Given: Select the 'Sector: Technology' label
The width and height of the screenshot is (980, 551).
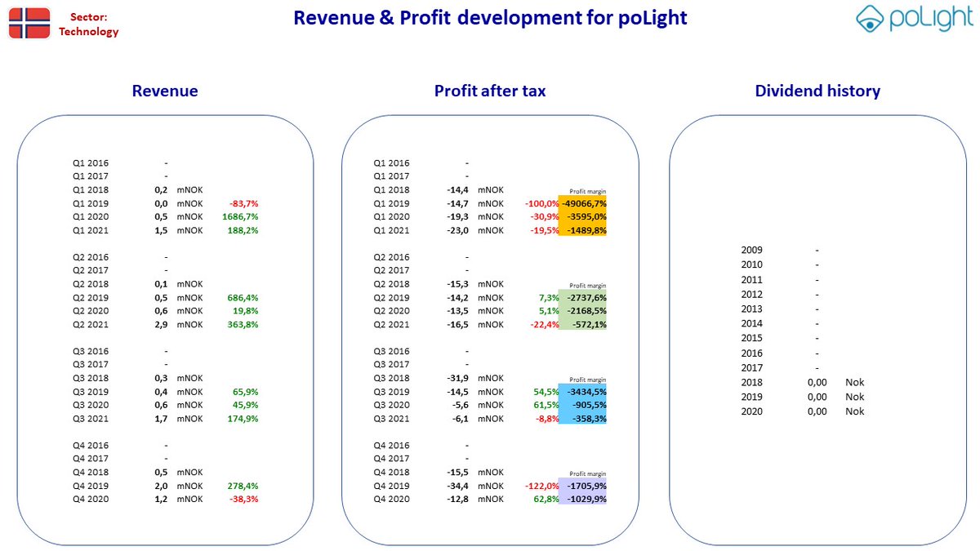Looking at the screenshot, I should [88, 24].
